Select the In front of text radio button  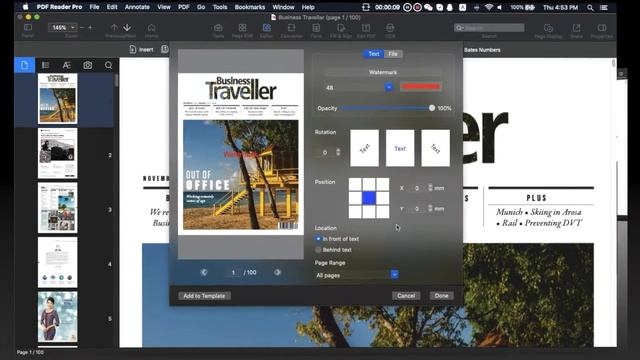[x=318, y=239]
